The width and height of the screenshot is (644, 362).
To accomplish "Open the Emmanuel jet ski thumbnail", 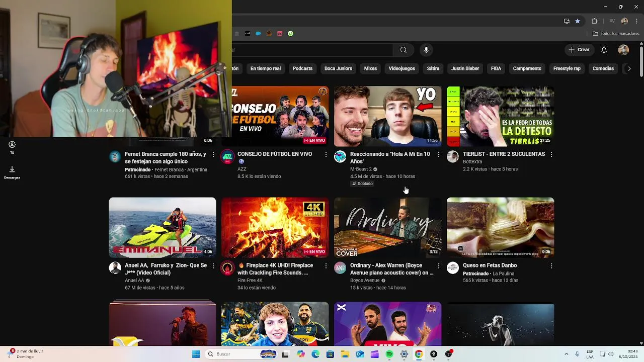I will [162, 227].
